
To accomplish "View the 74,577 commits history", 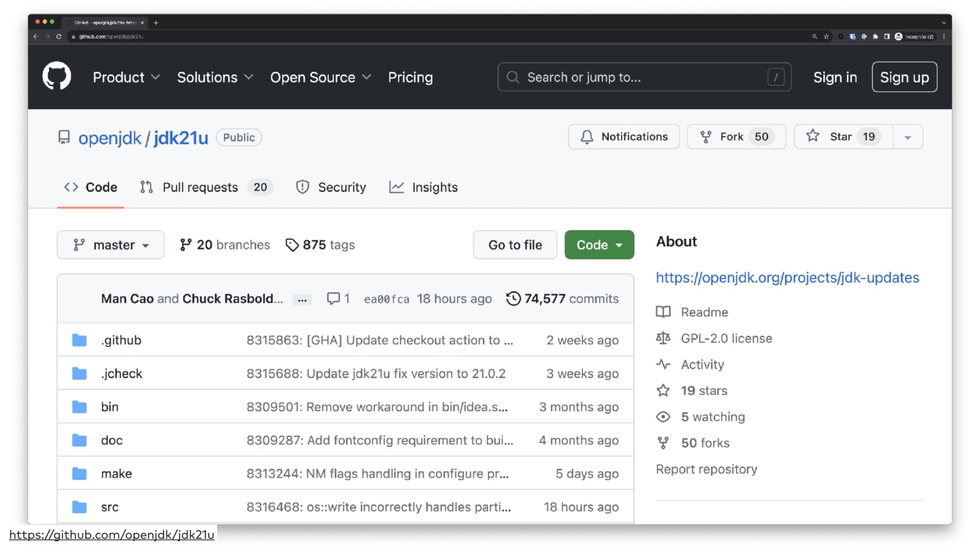I will (x=562, y=299).
